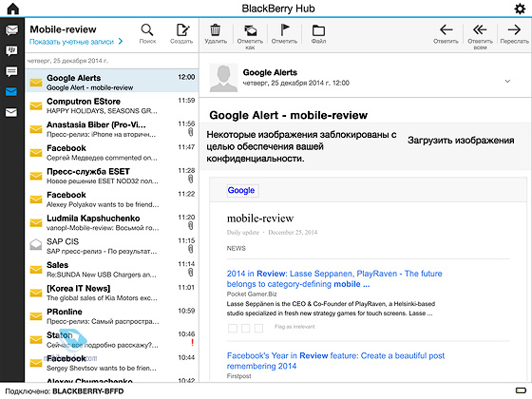Open Facebook email from 11:47

tap(112, 152)
